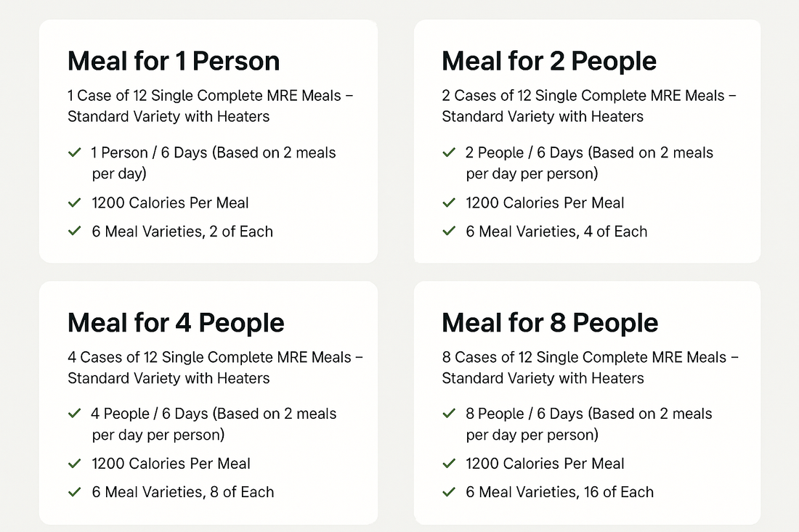Click checkmark beside '1 Person / 6 Days'
The height and width of the screenshot is (532, 799).
click(x=74, y=153)
